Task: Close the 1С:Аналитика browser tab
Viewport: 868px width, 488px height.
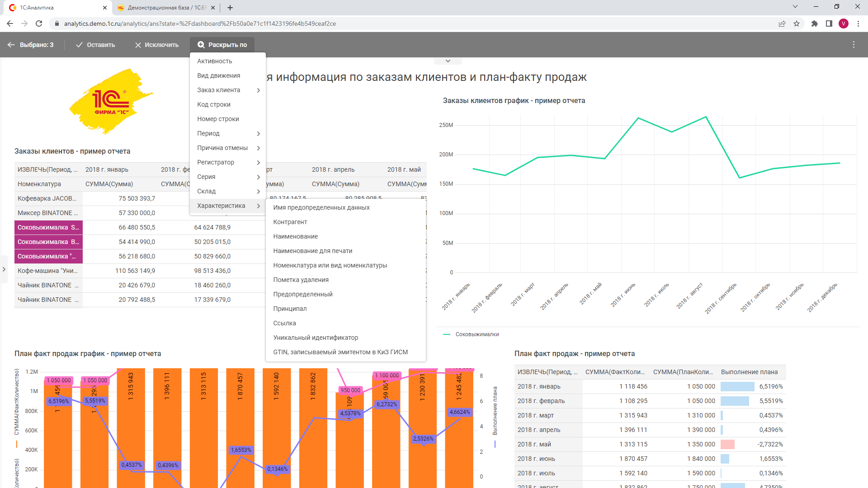Action: (105, 8)
